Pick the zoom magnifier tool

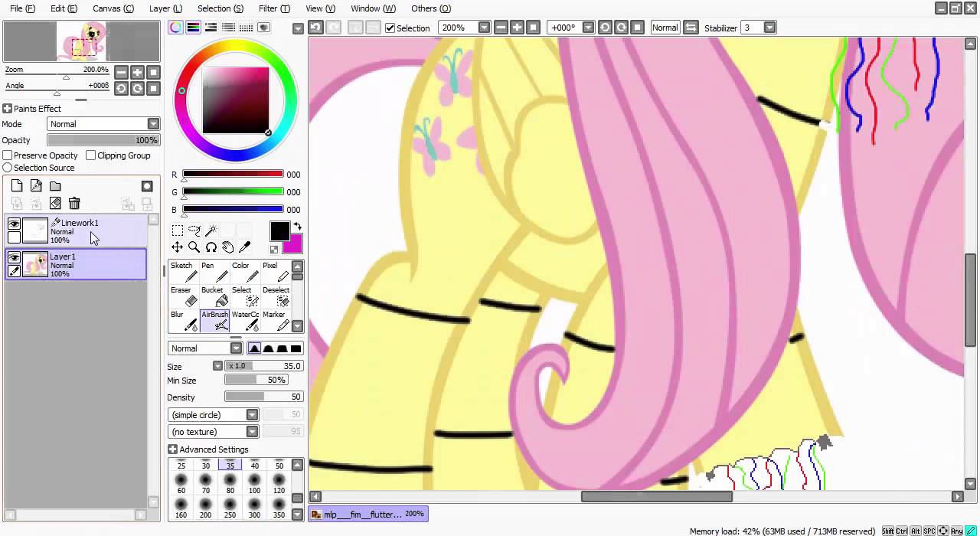pos(194,247)
